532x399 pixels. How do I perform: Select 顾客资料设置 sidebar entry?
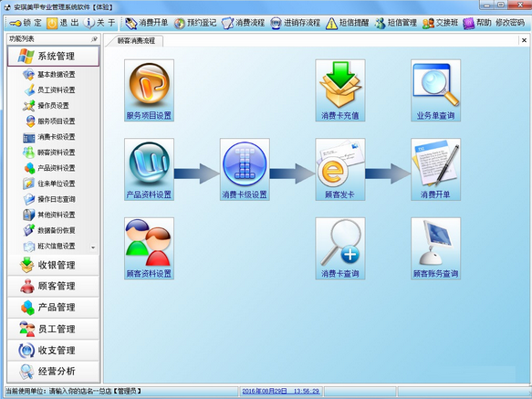pyautogui.click(x=49, y=152)
